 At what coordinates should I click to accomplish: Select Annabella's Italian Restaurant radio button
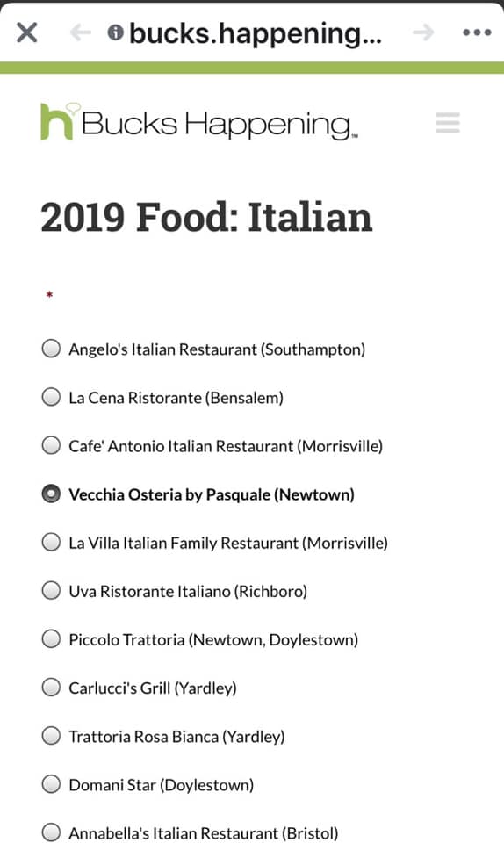[x=51, y=832]
